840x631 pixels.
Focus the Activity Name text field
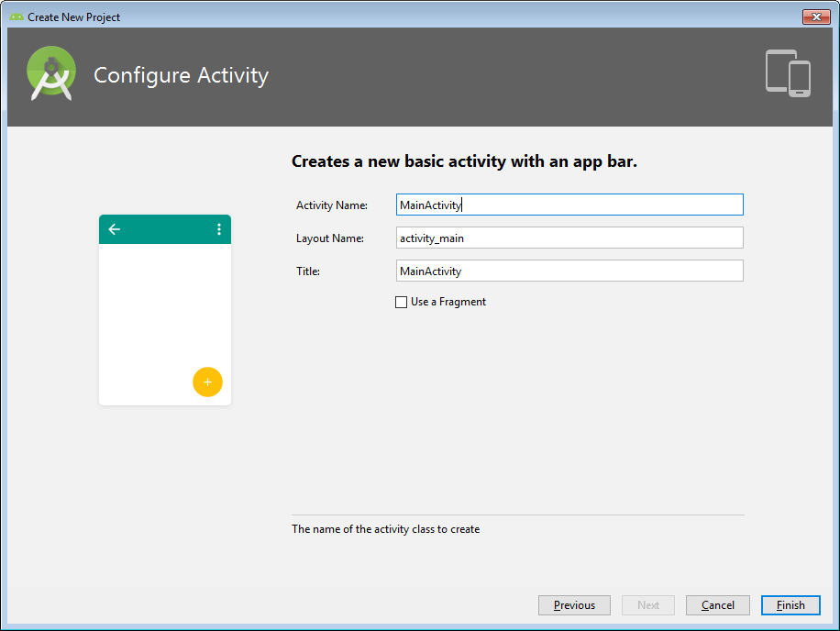click(x=569, y=205)
